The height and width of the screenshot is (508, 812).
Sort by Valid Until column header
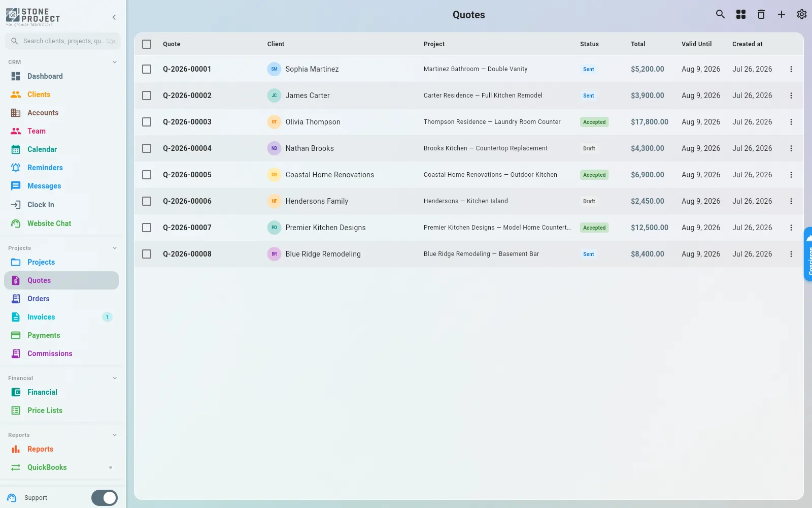click(696, 44)
